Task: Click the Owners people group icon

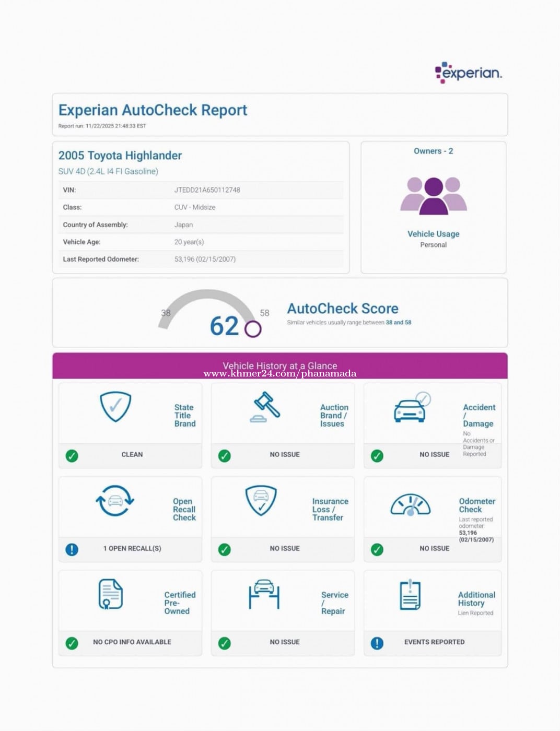Action: coord(433,196)
